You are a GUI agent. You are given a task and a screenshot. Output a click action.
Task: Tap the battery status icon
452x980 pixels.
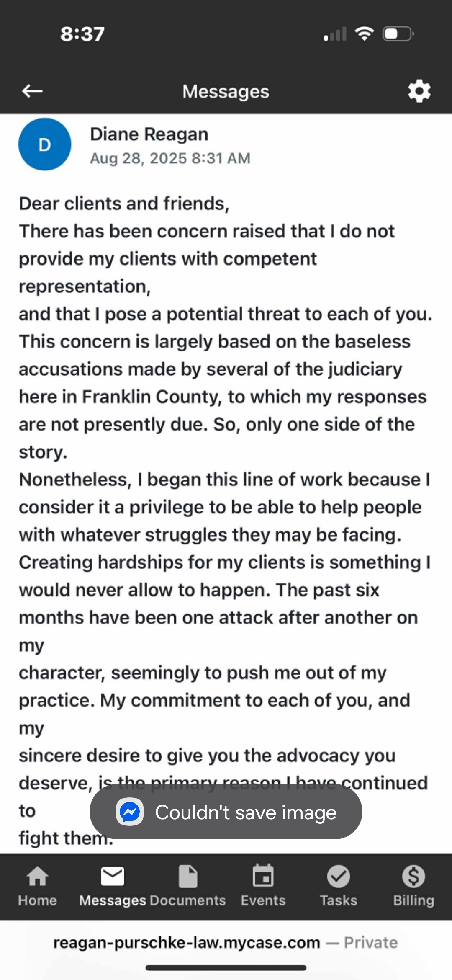click(x=398, y=34)
